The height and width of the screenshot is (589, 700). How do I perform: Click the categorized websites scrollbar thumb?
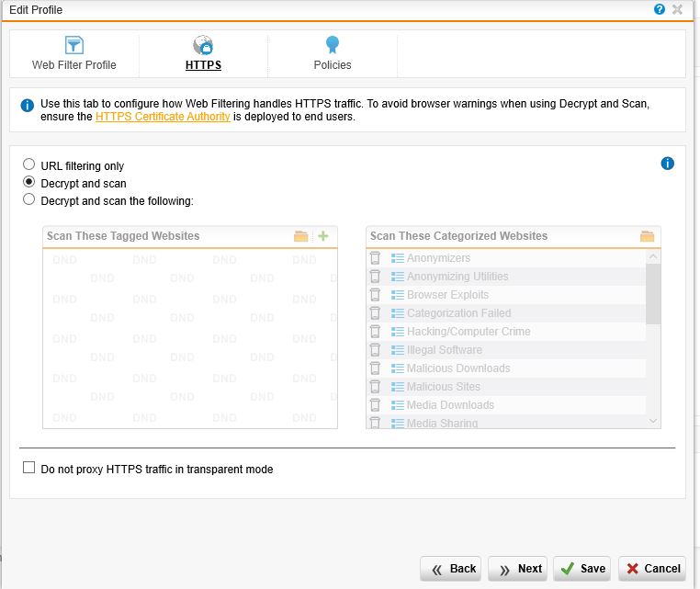pyautogui.click(x=653, y=294)
